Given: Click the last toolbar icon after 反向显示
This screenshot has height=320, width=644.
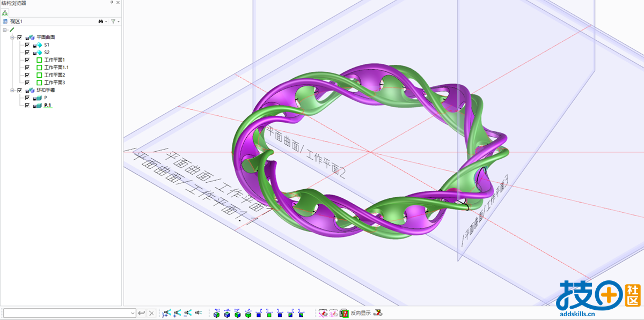Looking at the screenshot, I should point(378,312).
